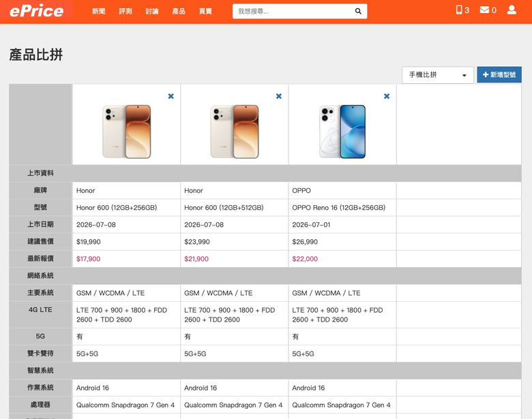The image size is (532, 419).
Task: Click the search magnifier icon
Action: click(358, 11)
